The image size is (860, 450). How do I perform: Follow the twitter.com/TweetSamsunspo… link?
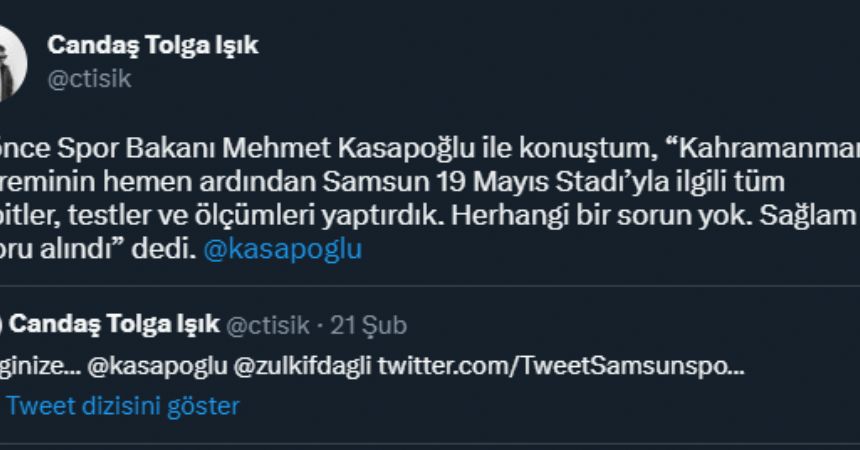(x=560, y=365)
